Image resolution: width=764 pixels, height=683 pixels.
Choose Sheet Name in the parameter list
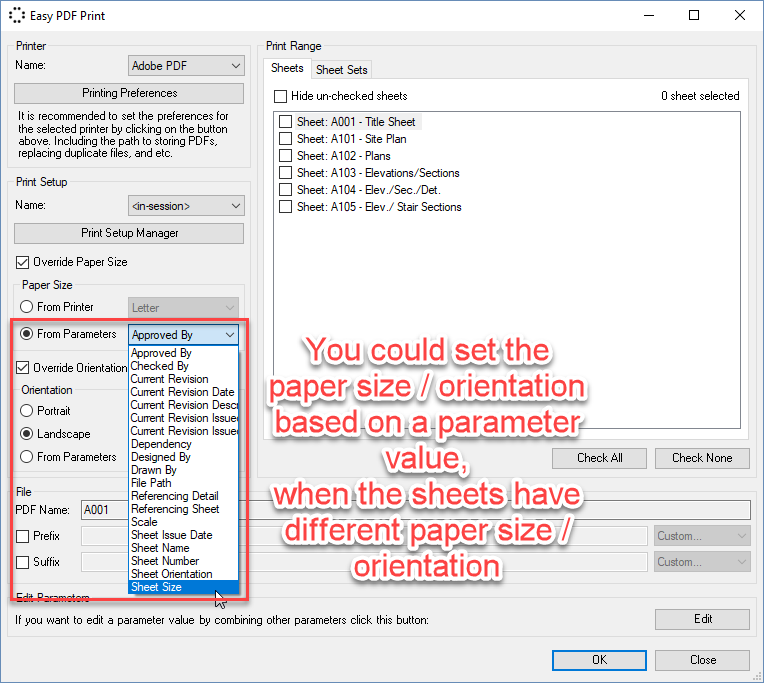[x=184, y=548]
